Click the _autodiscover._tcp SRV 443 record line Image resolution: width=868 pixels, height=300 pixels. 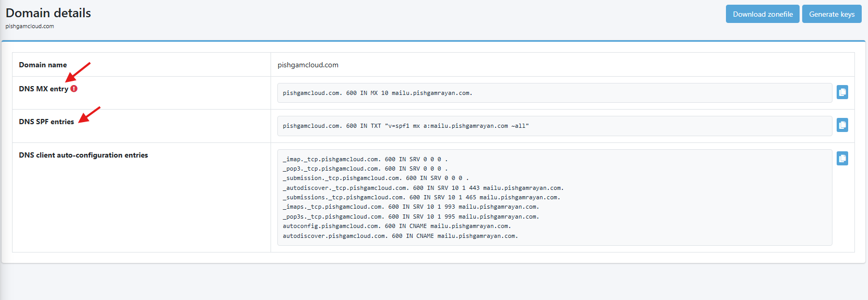click(x=423, y=188)
